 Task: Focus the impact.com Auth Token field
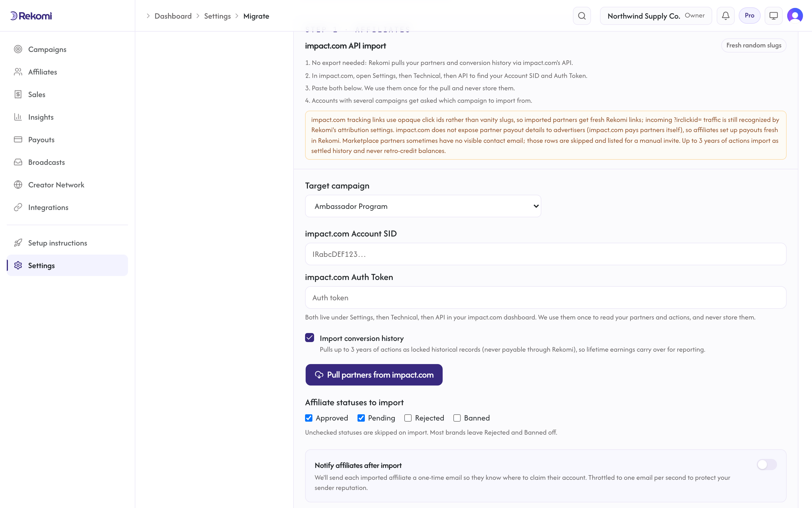pos(546,297)
